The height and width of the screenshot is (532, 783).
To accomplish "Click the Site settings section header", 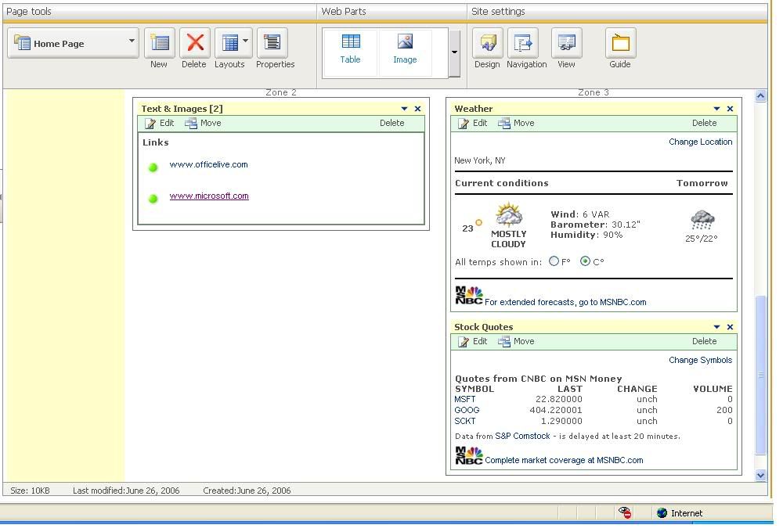I will click(498, 12).
